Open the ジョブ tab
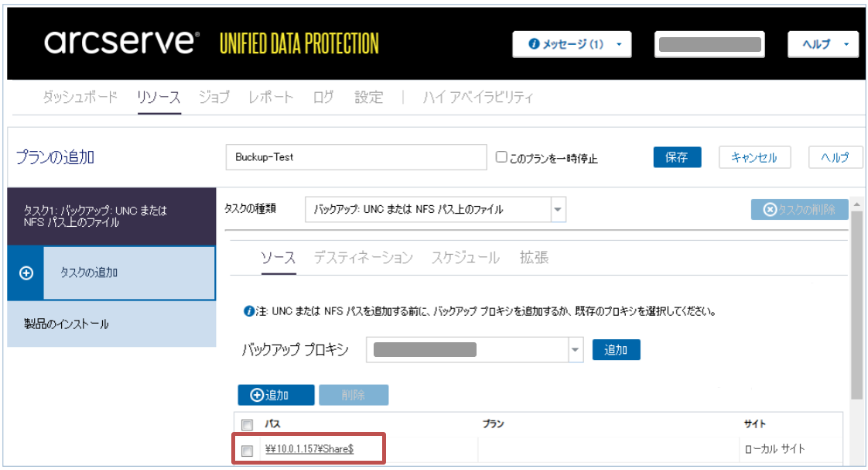This screenshot has height=470, width=868. (214, 97)
